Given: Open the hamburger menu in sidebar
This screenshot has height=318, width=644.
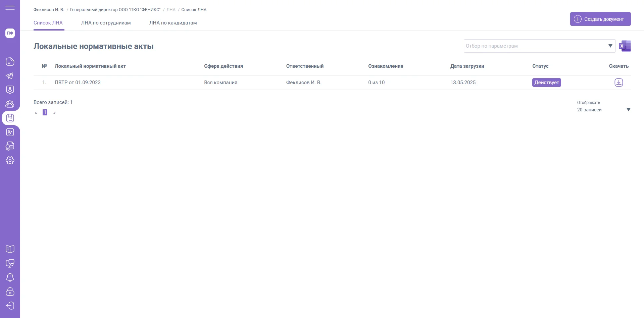Looking at the screenshot, I should coord(10,8).
